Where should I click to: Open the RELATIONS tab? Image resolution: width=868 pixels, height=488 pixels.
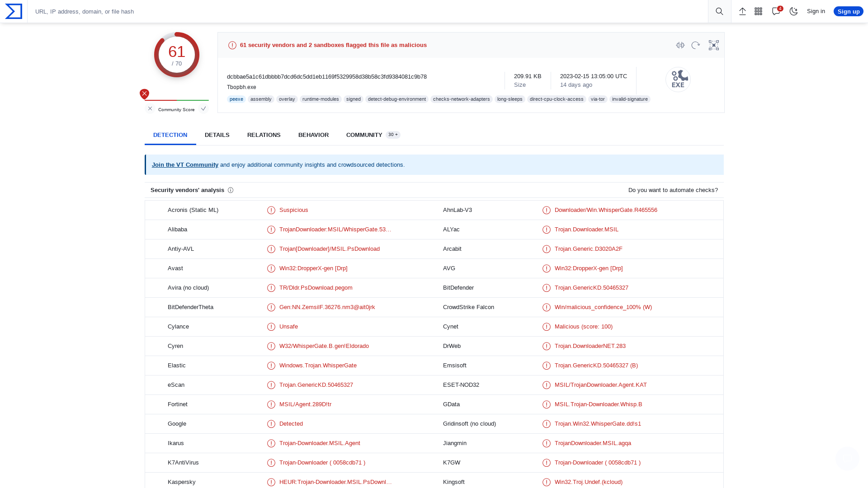[264, 135]
